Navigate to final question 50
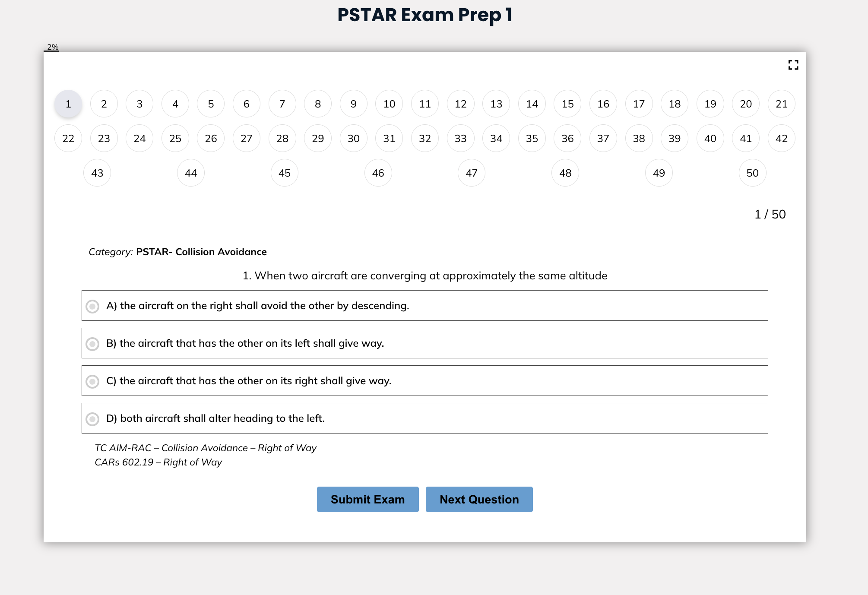The height and width of the screenshot is (595, 868). point(752,173)
